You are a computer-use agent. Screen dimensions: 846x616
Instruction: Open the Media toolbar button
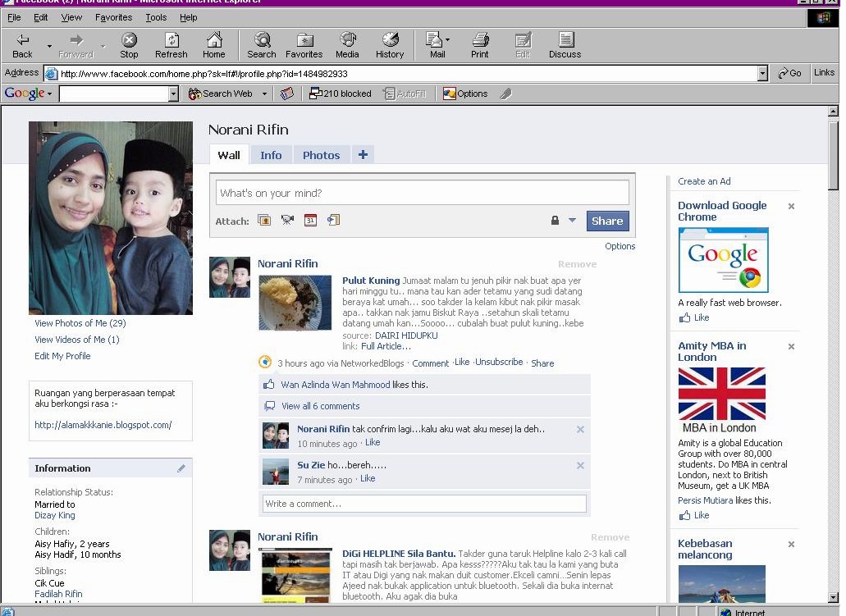tap(347, 45)
